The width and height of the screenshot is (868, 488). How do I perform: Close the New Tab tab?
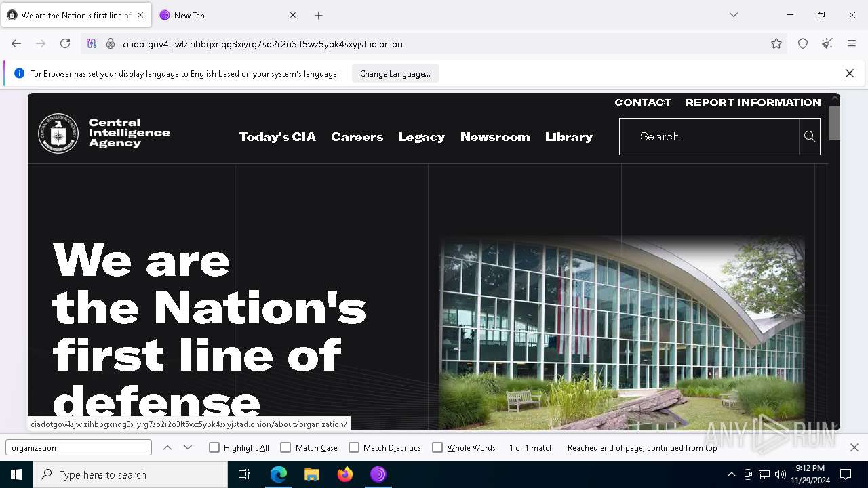point(293,15)
